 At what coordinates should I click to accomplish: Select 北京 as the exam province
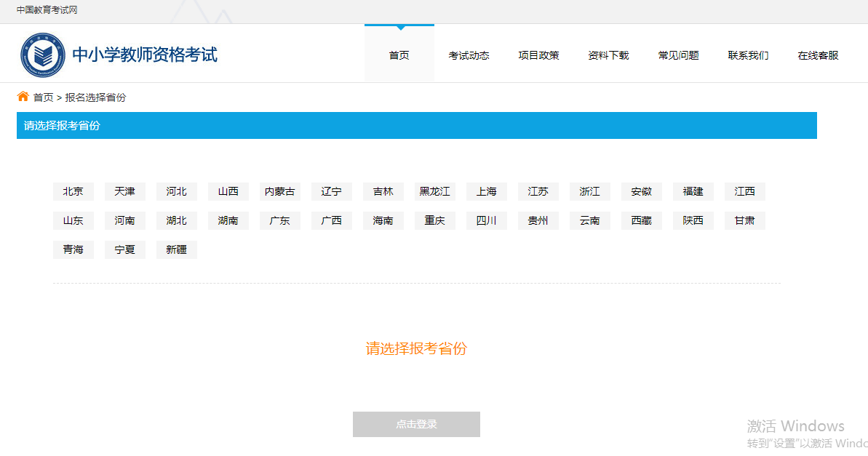(73, 191)
